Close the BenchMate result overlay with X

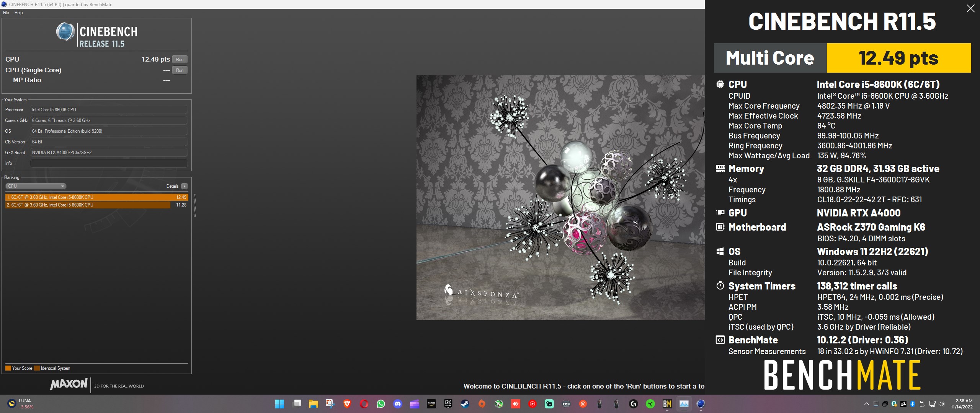tap(970, 8)
